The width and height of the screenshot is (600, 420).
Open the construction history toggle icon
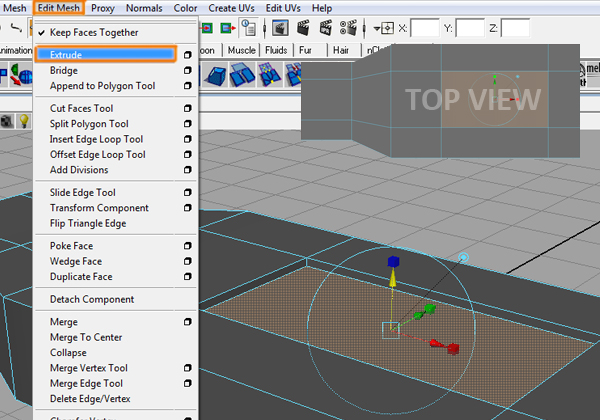248,28
